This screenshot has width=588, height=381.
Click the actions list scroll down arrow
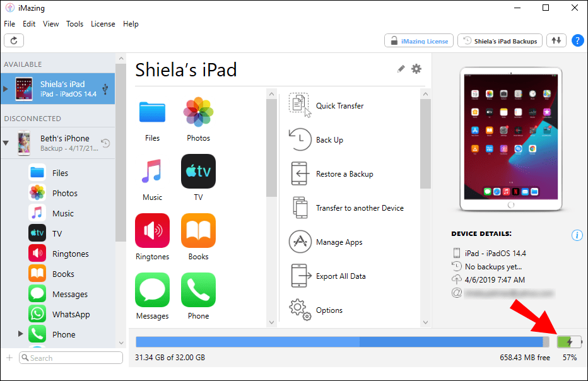coord(425,322)
